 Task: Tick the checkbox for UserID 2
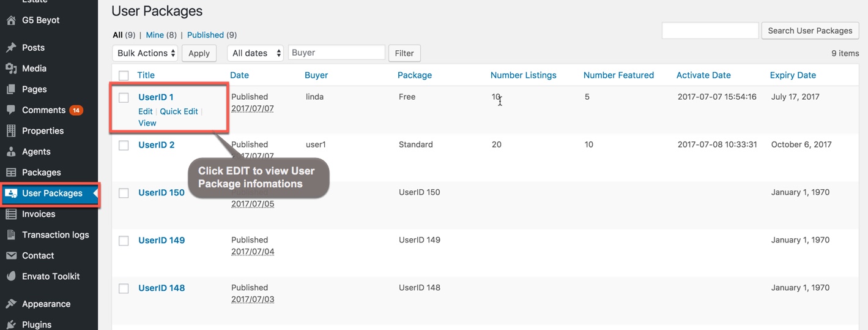pos(124,146)
